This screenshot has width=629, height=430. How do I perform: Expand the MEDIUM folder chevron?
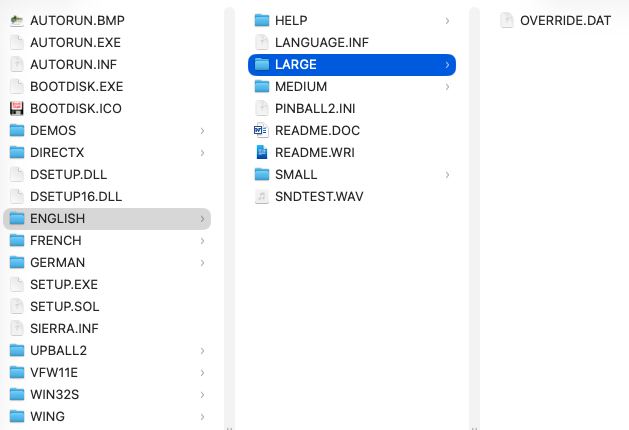pos(447,87)
